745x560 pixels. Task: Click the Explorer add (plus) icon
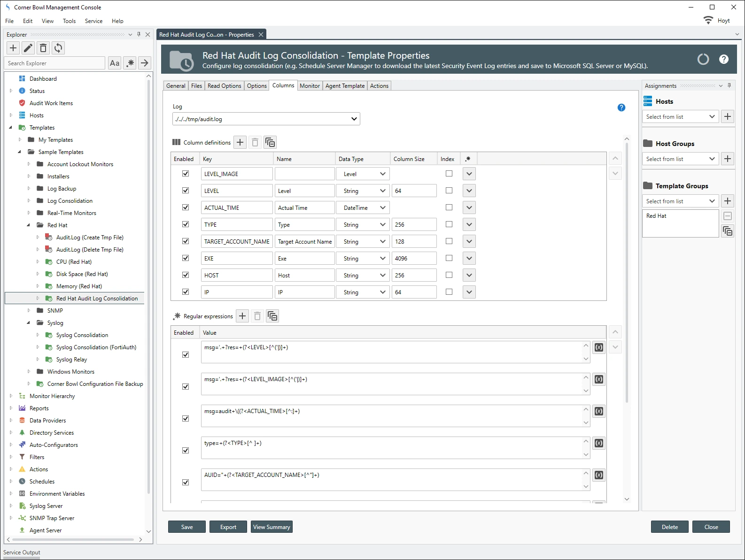(13, 48)
